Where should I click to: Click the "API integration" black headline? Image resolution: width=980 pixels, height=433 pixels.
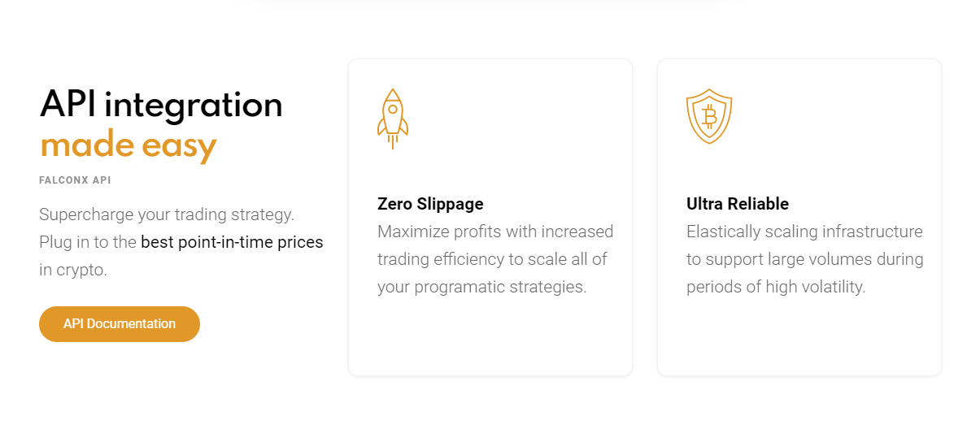(161, 105)
